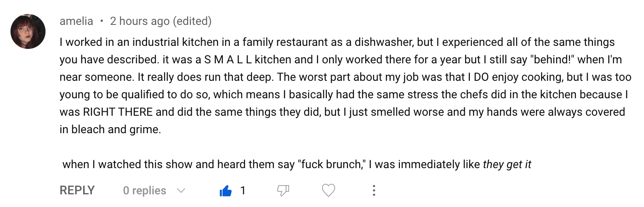Click the "(edited)" label
This screenshot has height=207, width=644.
[192, 21]
